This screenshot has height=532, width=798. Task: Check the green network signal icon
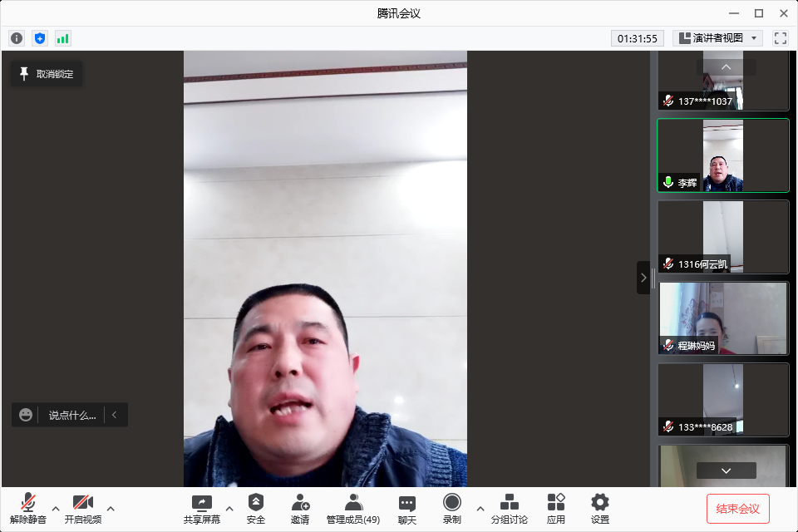[62, 38]
